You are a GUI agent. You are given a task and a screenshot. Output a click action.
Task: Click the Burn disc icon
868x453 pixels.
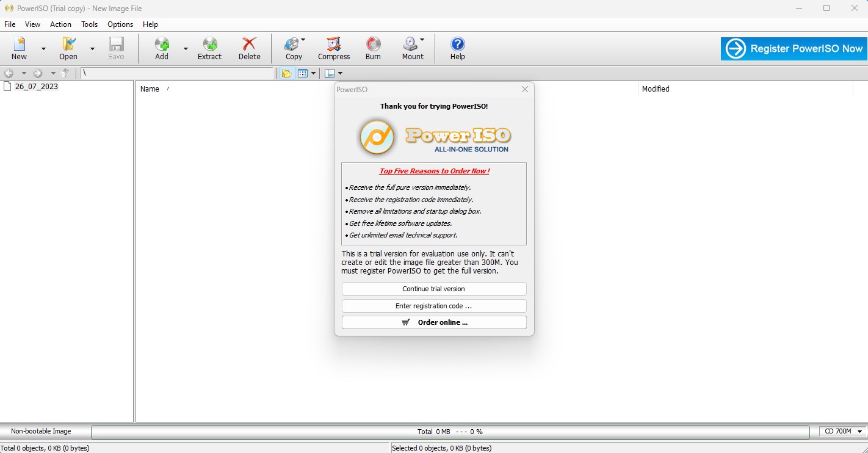pyautogui.click(x=373, y=45)
